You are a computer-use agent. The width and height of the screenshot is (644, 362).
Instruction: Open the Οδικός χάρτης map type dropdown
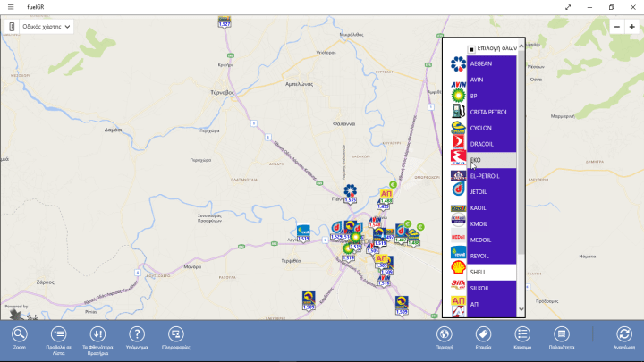(47, 27)
